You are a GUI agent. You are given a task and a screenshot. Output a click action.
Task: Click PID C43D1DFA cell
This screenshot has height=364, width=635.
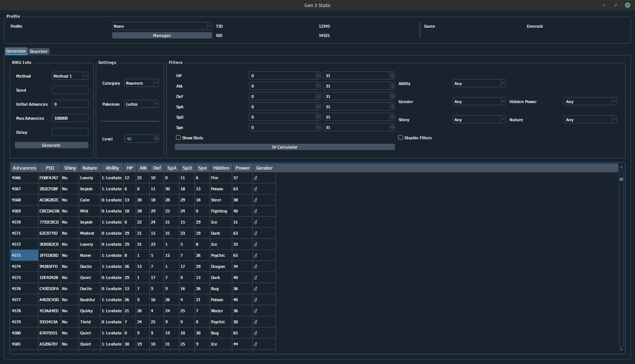coord(49,289)
